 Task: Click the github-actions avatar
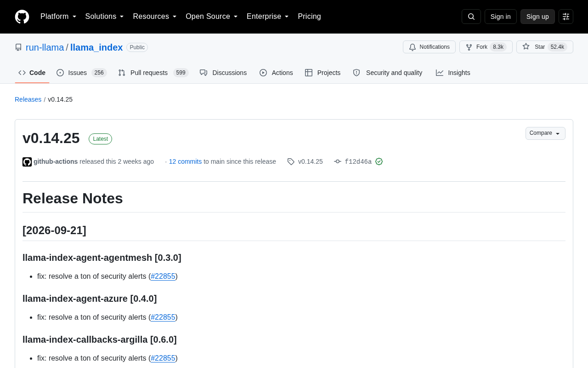(27, 162)
